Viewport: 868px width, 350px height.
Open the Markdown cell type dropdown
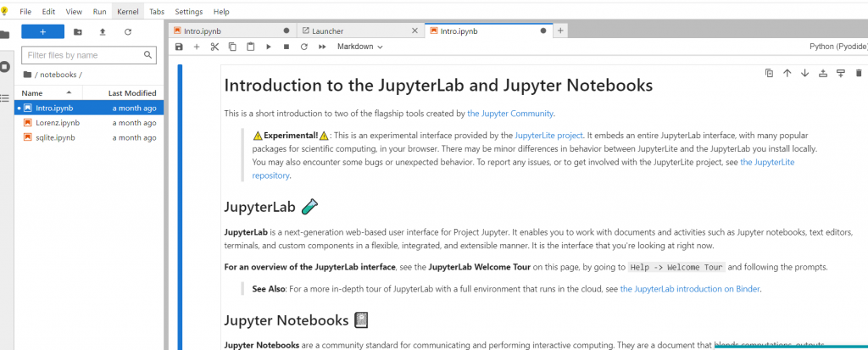[359, 47]
